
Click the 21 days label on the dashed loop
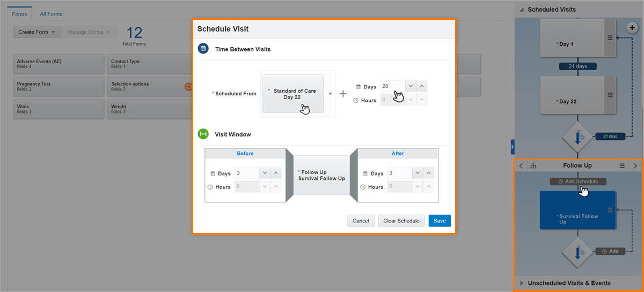610,137
